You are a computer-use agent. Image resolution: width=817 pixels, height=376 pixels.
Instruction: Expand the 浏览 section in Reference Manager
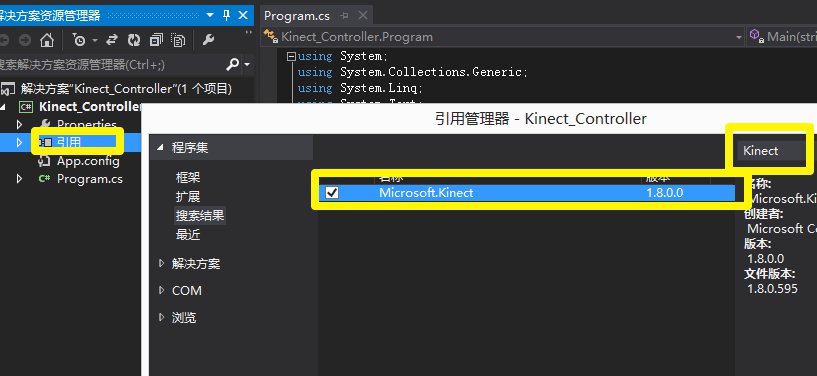click(x=161, y=317)
